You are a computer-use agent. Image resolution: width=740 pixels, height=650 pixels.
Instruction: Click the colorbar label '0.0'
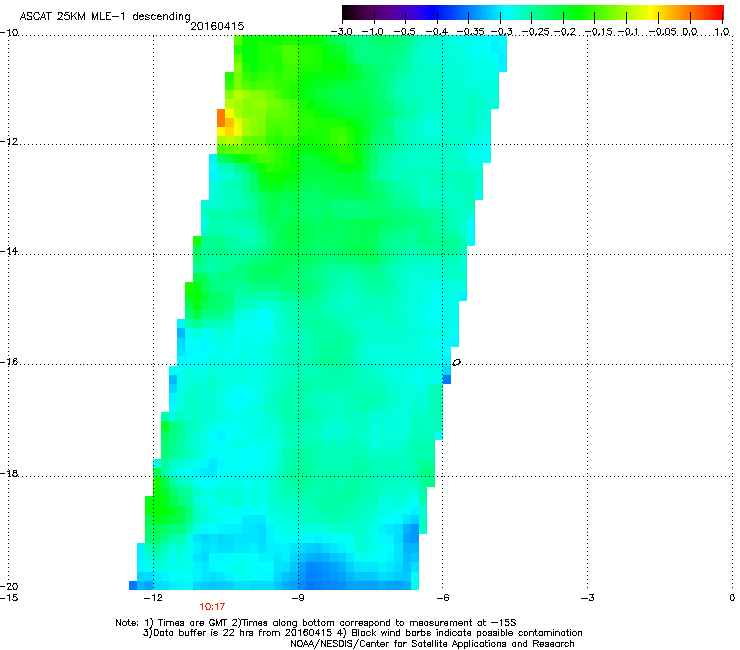point(690,32)
